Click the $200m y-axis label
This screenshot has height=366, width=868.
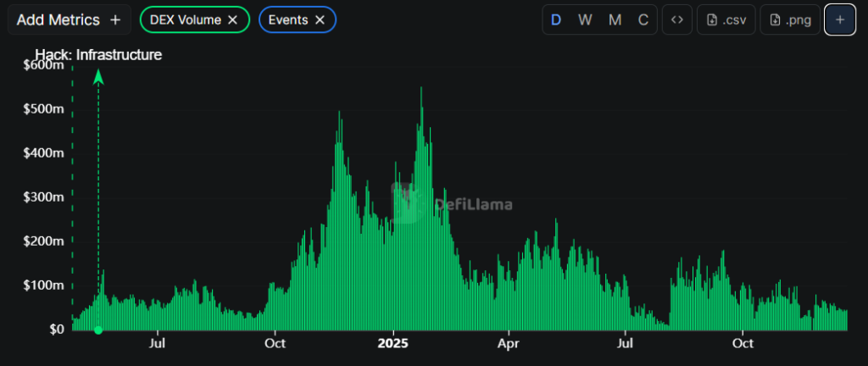tap(44, 241)
